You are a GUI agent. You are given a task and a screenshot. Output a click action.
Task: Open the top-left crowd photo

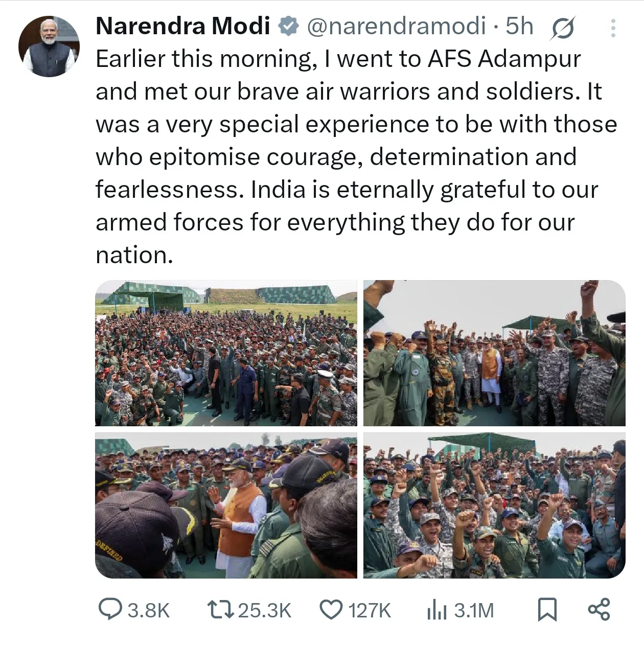click(226, 353)
